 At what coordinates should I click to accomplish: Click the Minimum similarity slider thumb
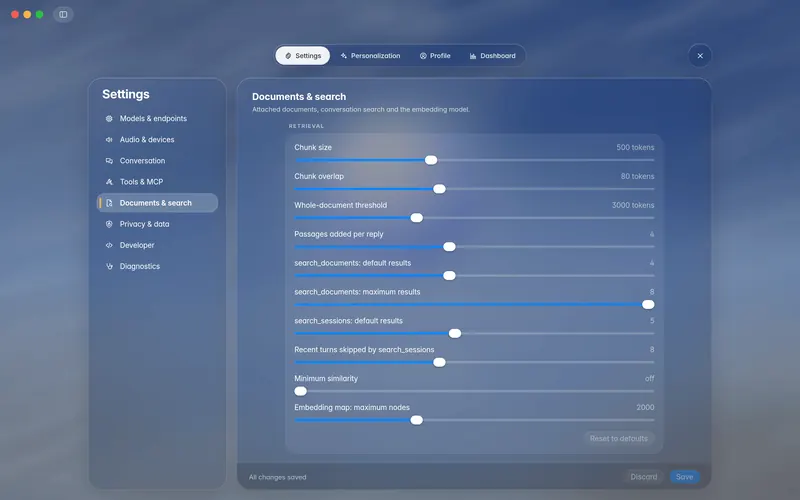coord(301,391)
